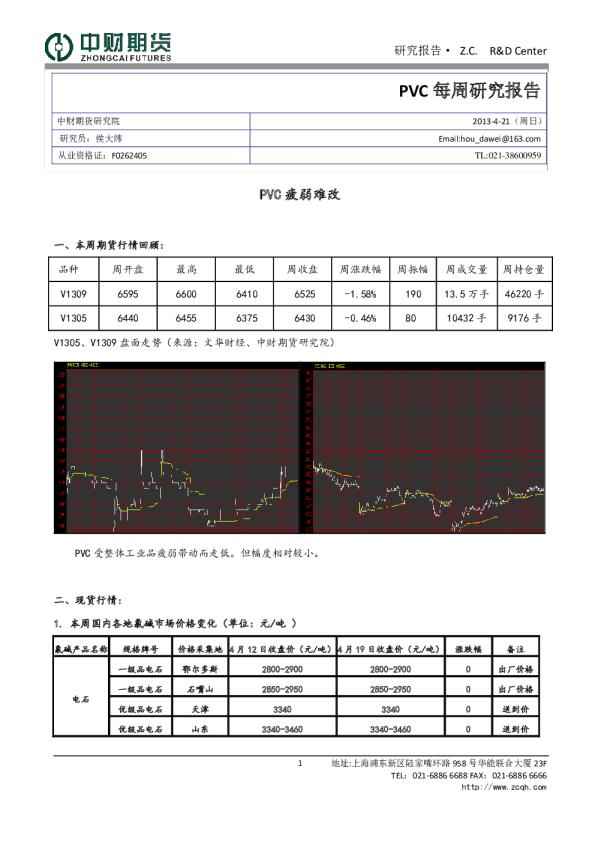Image resolution: width=595 pixels, height=842 pixels.
Task: Click the page number 1 in footer
Action: click(300, 763)
